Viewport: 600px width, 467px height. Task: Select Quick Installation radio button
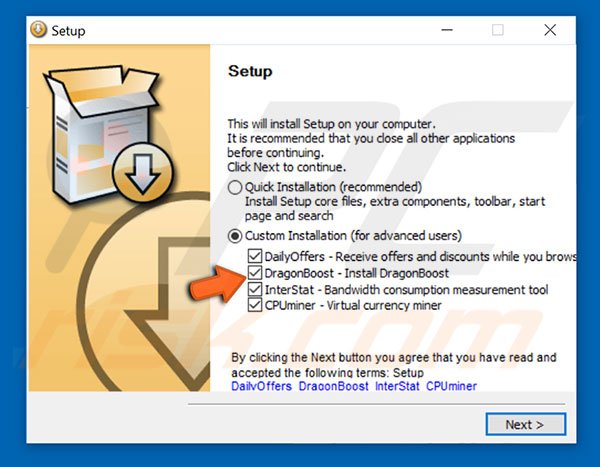(235, 188)
